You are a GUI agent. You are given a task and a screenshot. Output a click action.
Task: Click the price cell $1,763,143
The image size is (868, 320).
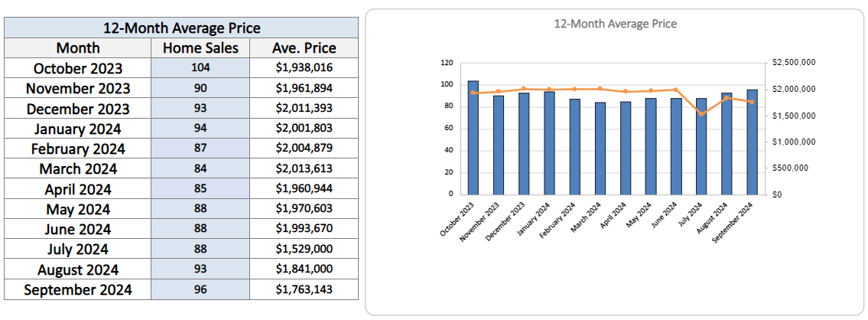click(304, 289)
